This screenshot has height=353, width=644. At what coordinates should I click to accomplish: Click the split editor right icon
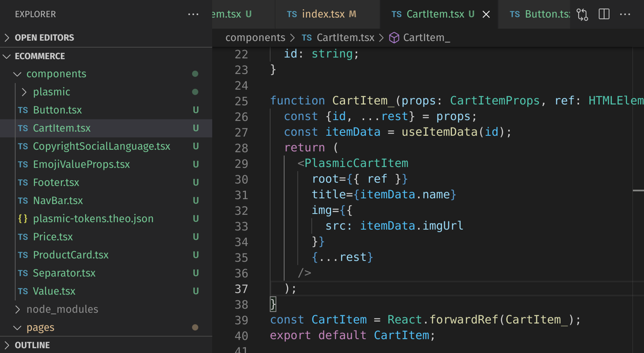click(x=604, y=15)
